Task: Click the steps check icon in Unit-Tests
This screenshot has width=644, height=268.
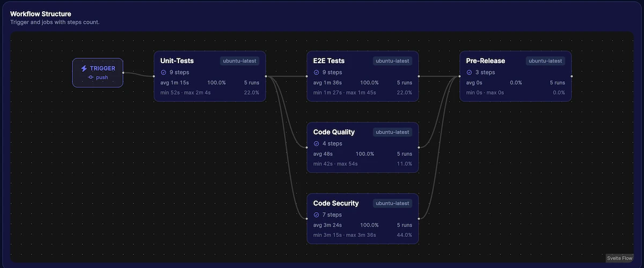Action: coord(164,72)
